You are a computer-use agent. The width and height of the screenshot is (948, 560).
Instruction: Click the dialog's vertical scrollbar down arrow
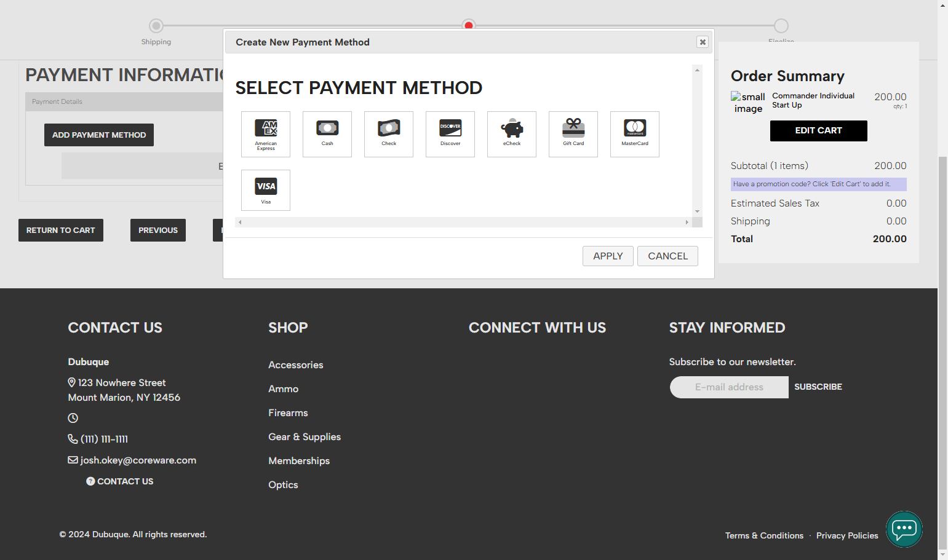click(697, 211)
